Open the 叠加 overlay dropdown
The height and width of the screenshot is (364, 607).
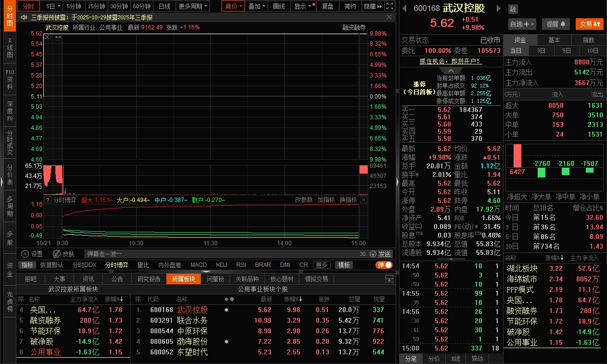pyautogui.click(x=257, y=6)
